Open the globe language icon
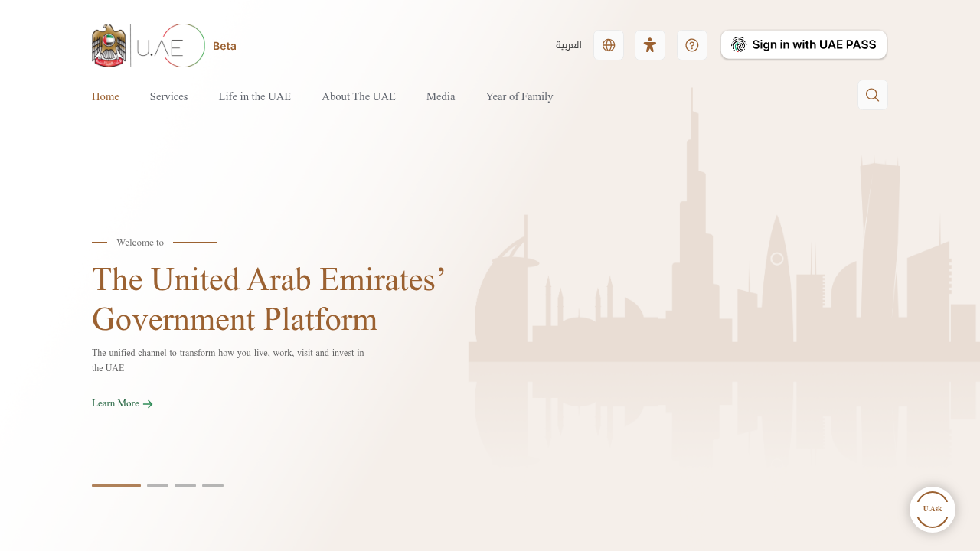980x551 pixels. point(609,45)
